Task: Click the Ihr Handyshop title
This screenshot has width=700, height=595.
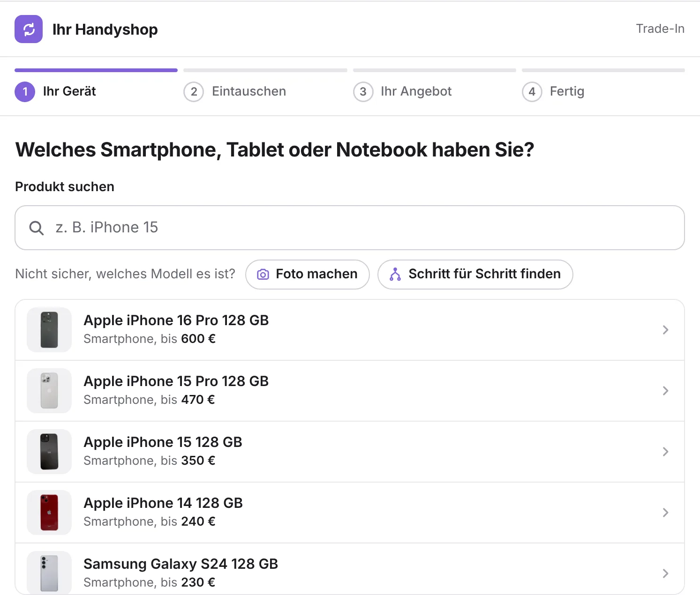Action: [105, 30]
